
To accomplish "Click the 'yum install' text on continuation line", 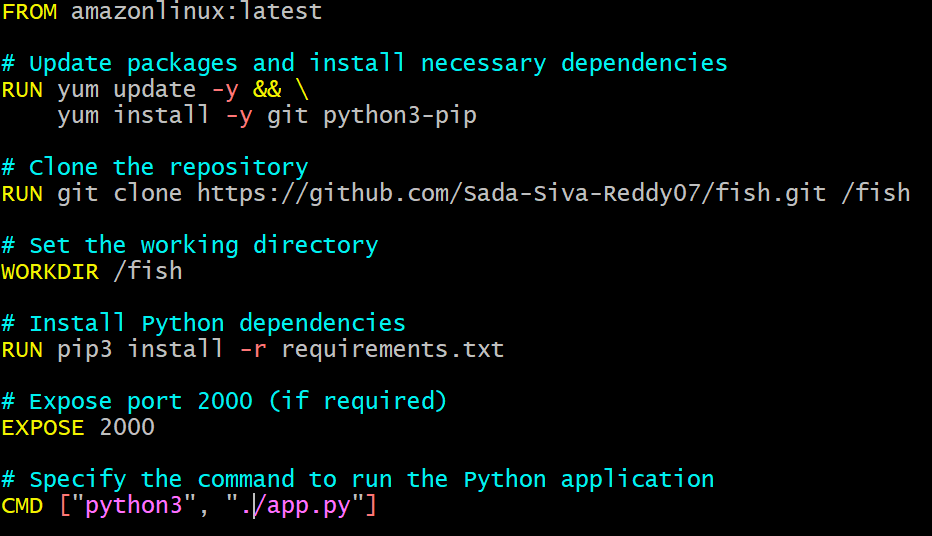I will tap(133, 115).
